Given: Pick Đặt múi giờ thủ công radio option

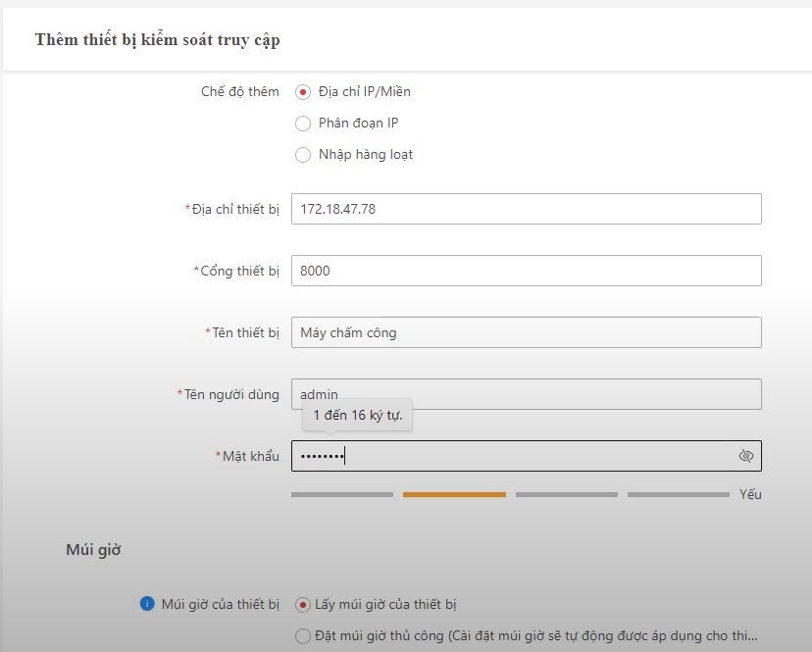Looking at the screenshot, I should click(303, 637).
